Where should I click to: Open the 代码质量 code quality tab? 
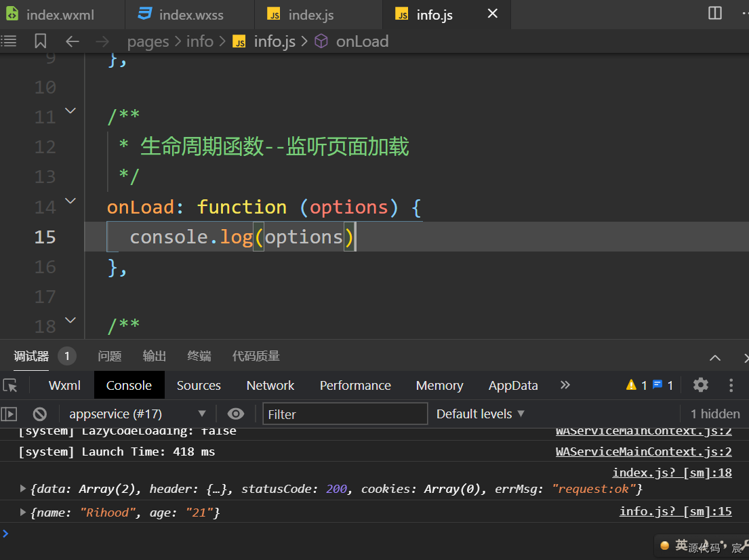coord(256,356)
